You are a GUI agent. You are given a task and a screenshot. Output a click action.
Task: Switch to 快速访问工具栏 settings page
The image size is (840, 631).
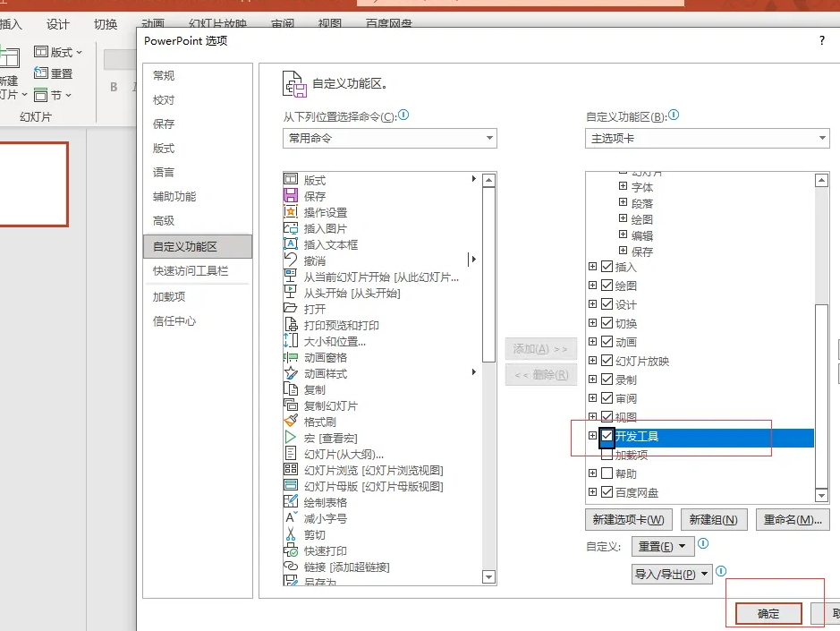click(x=189, y=271)
